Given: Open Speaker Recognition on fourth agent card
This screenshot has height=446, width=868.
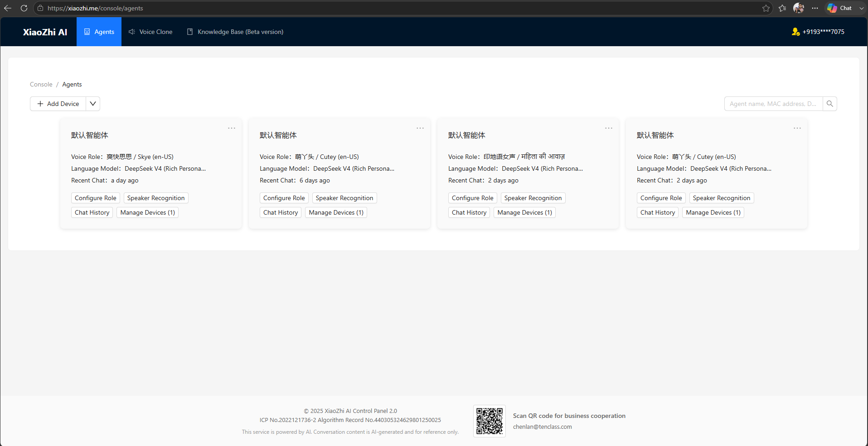Looking at the screenshot, I should coord(722,198).
